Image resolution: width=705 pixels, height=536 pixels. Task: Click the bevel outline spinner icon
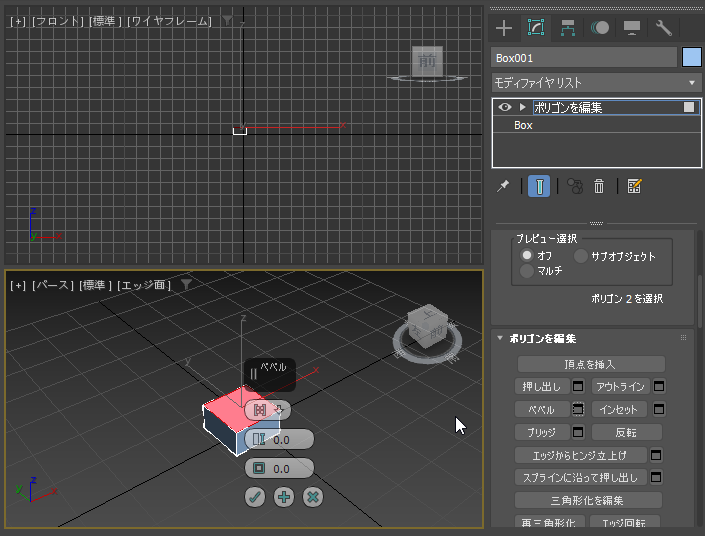(259, 468)
